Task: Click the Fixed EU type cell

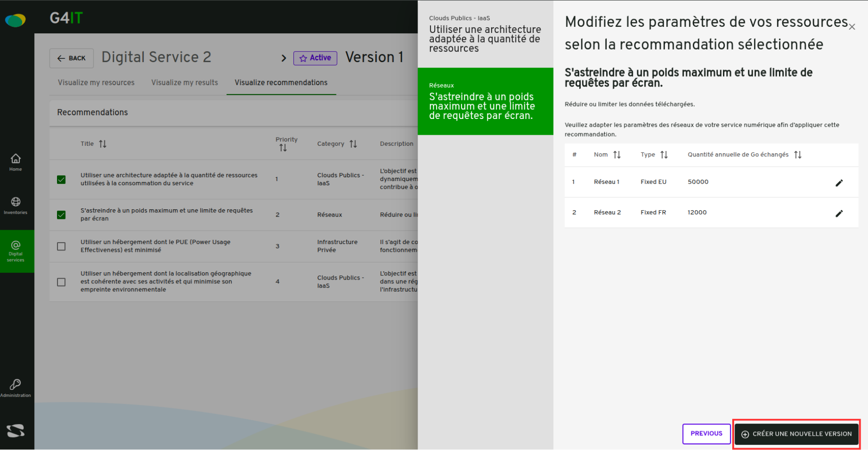Action: [653, 182]
